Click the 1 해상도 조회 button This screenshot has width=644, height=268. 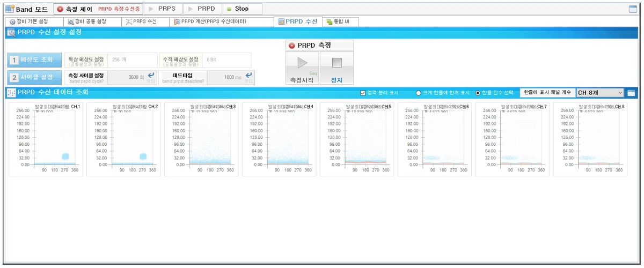pos(34,59)
